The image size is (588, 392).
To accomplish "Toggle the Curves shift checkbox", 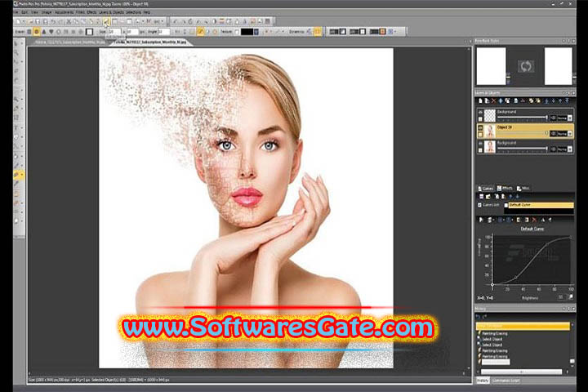I will (479, 205).
